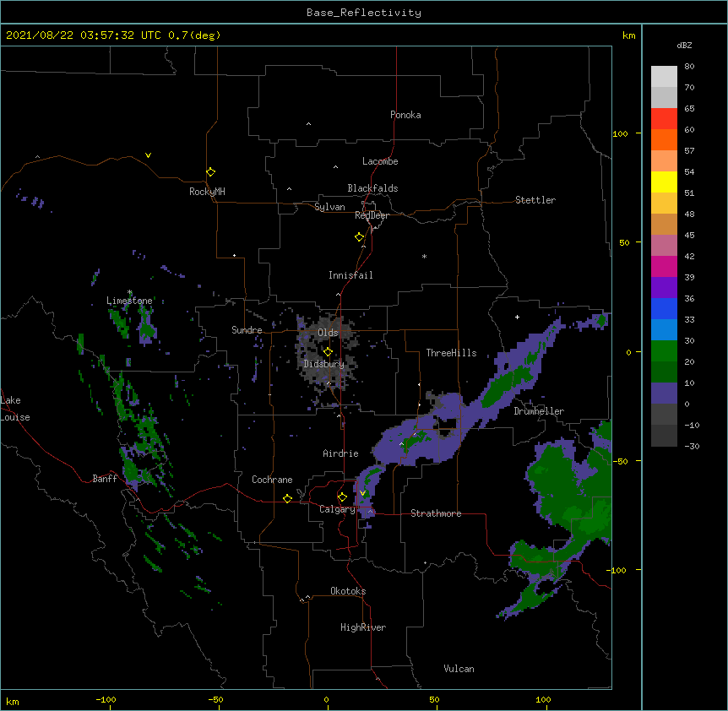Screen dimensions: 728x711
Task: Click the 100 tick on the vertical axis
Action: (620, 133)
